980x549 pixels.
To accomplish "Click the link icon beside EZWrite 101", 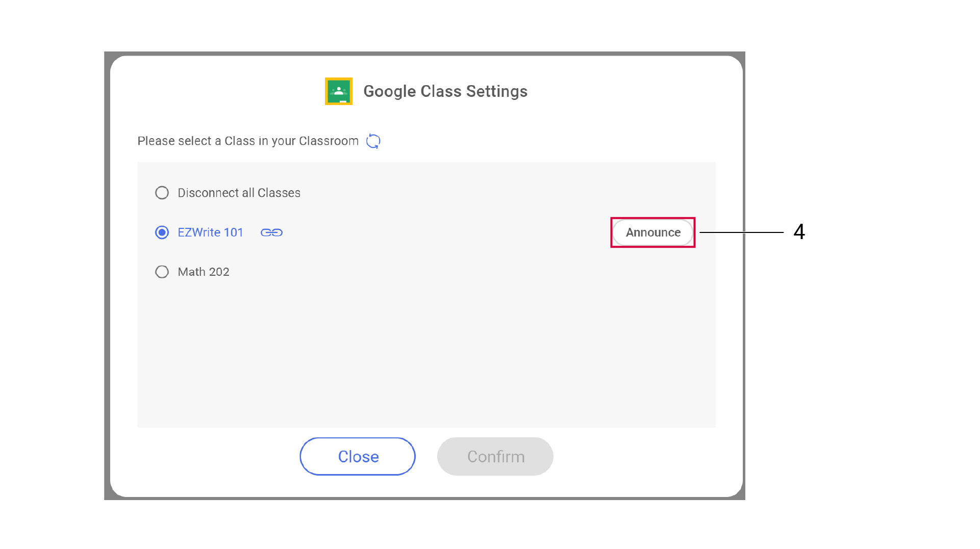I will pos(271,232).
